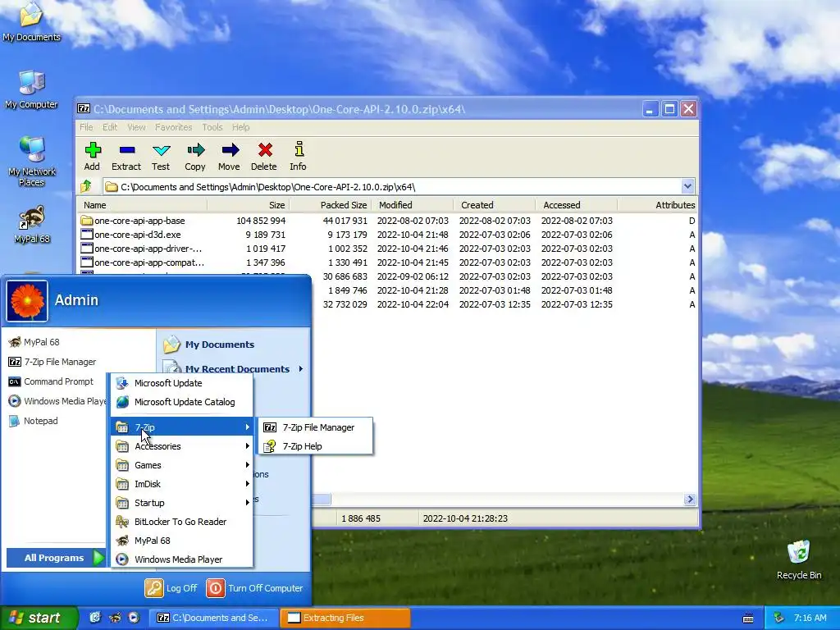
Task: Launch Windows Media Player from All Programs
Action: click(181, 559)
